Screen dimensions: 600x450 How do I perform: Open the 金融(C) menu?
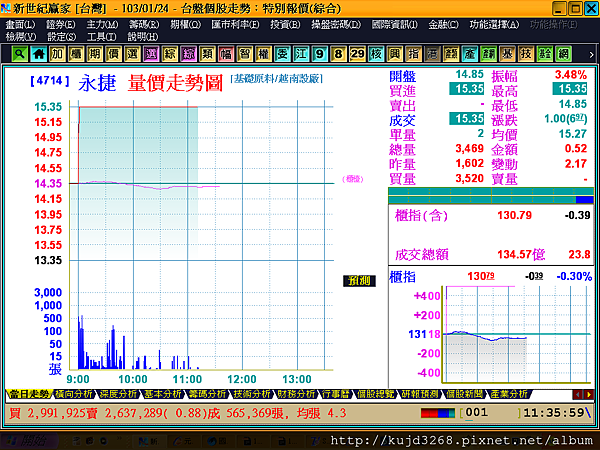click(x=443, y=24)
